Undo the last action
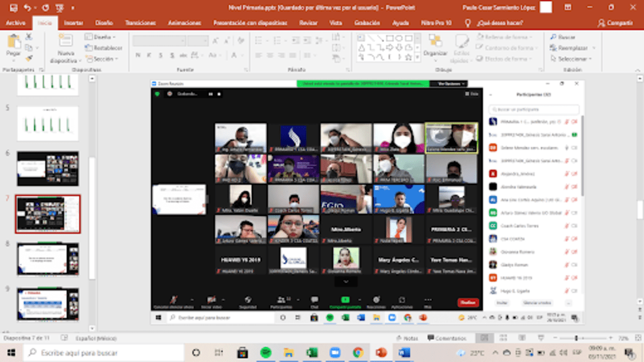Viewport: 644px width, 362px height. [27, 7]
